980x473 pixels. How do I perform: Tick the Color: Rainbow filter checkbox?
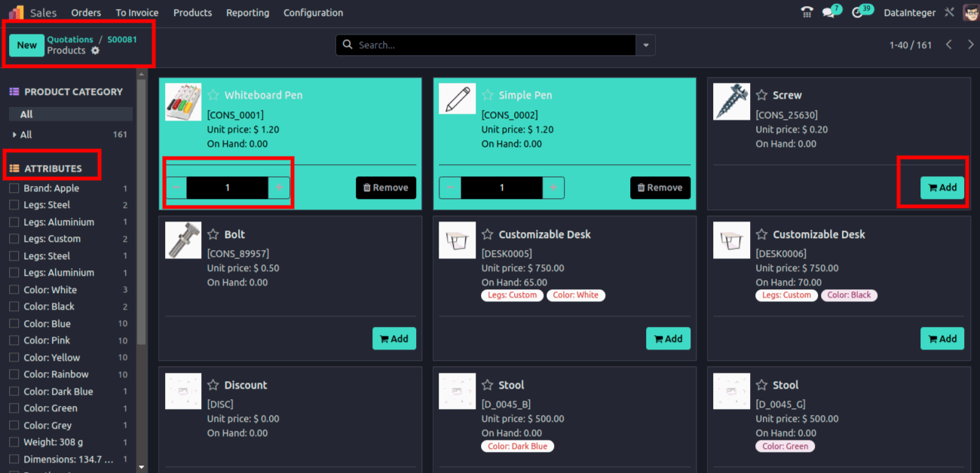14,374
